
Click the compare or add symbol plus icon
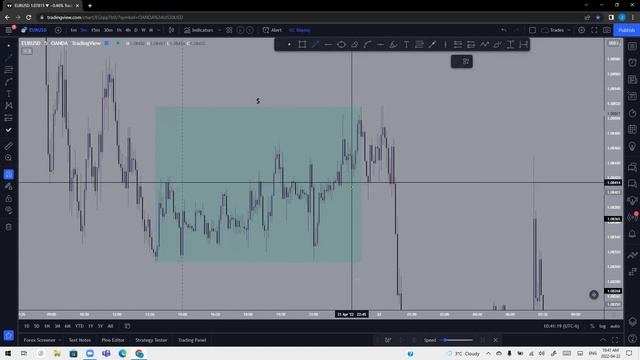tap(58, 30)
